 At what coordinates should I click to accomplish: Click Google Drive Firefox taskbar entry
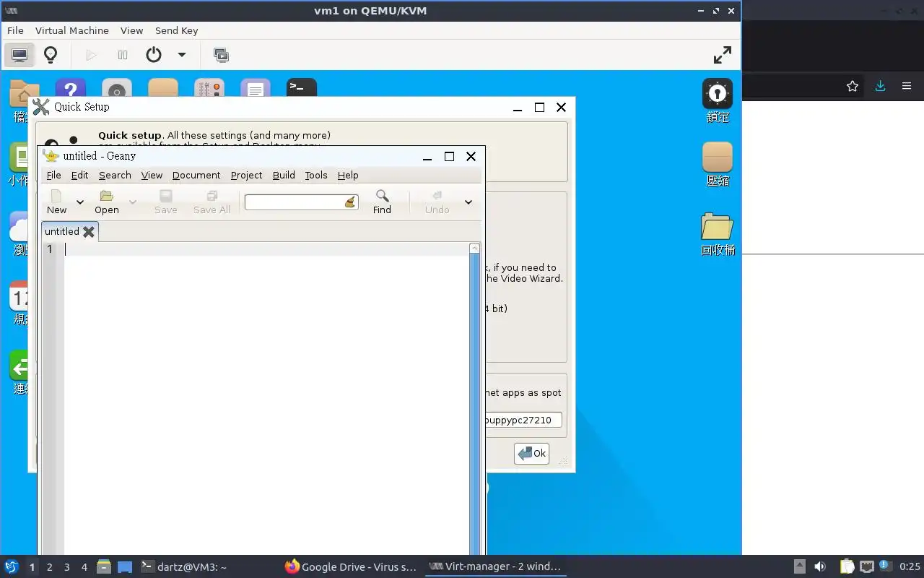click(x=351, y=567)
